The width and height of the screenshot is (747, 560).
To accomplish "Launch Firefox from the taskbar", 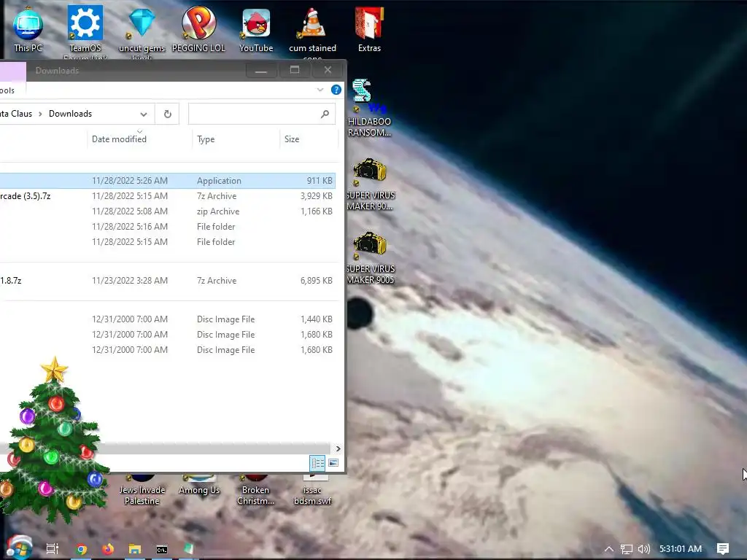I will click(x=108, y=549).
